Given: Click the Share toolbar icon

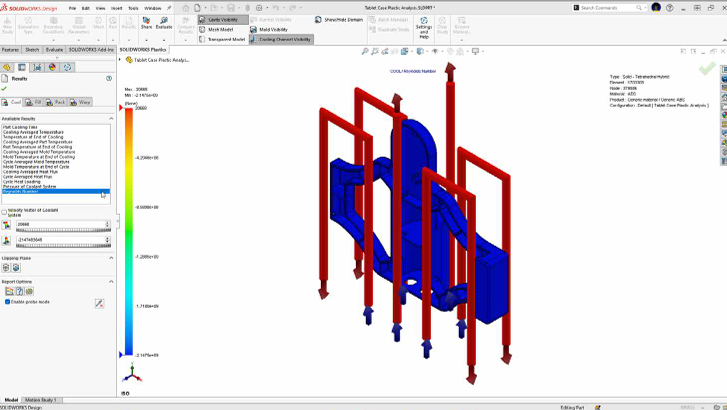Looking at the screenshot, I should pyautogui.click(x=146, y=23).
